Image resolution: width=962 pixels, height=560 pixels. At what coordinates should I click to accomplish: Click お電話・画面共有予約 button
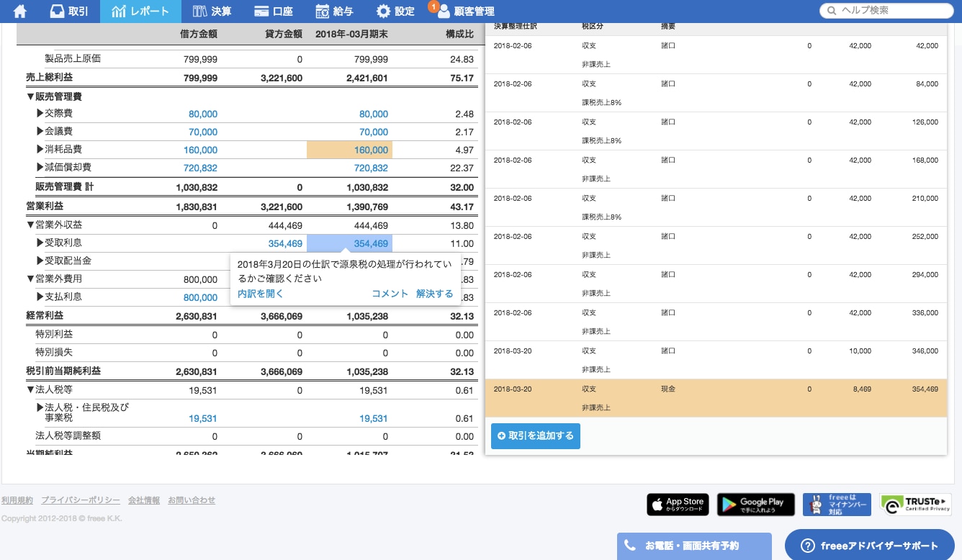click(694, 546)
